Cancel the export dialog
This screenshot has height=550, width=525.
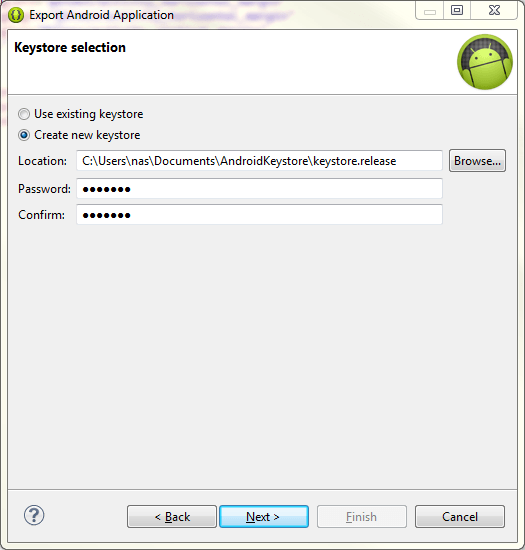pos(460,516)
